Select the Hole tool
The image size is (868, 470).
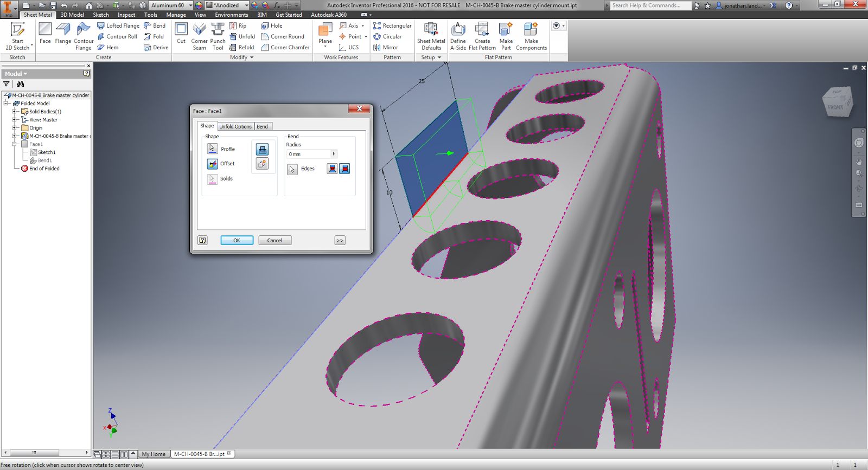272,25
